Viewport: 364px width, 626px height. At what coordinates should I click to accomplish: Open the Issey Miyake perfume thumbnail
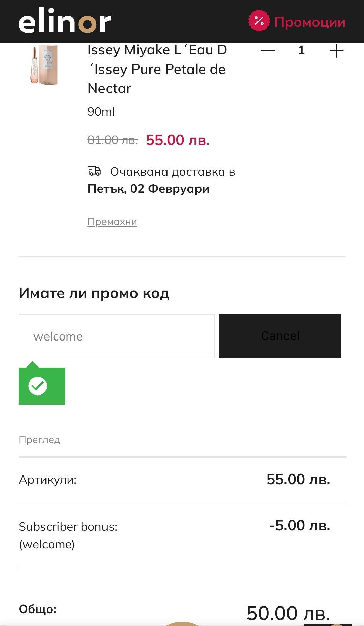click(x=44, y=65)
